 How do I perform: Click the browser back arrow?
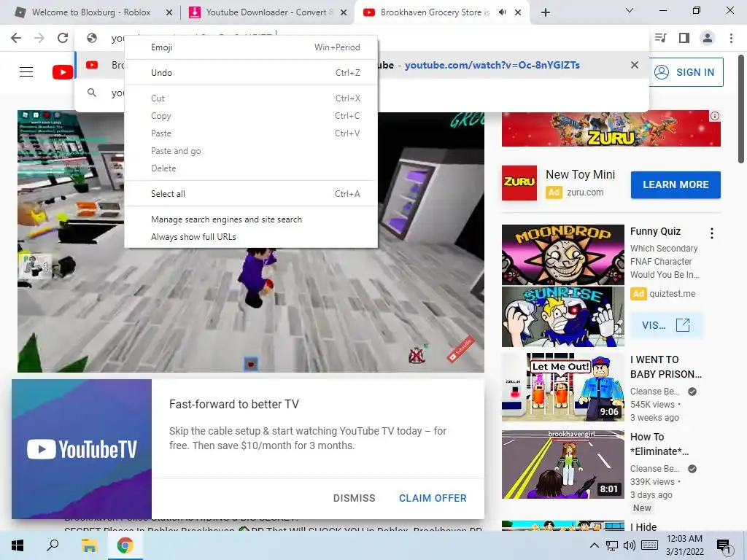tap(16, 38)
